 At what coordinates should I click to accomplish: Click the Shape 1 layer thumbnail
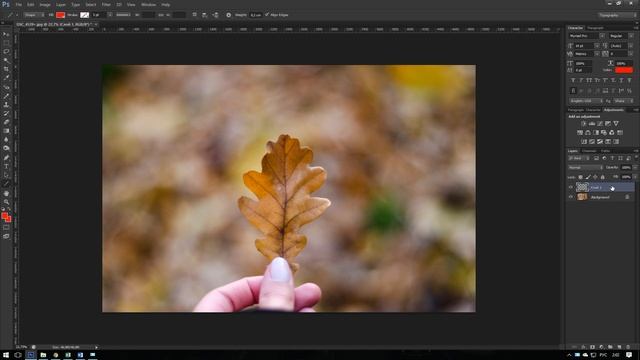point(582,187)
